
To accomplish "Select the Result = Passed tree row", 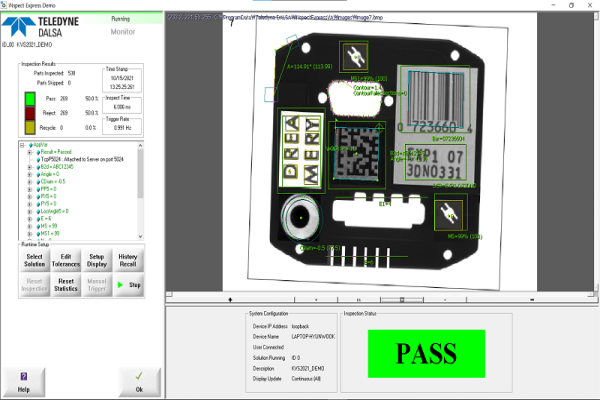I will 56,152.
